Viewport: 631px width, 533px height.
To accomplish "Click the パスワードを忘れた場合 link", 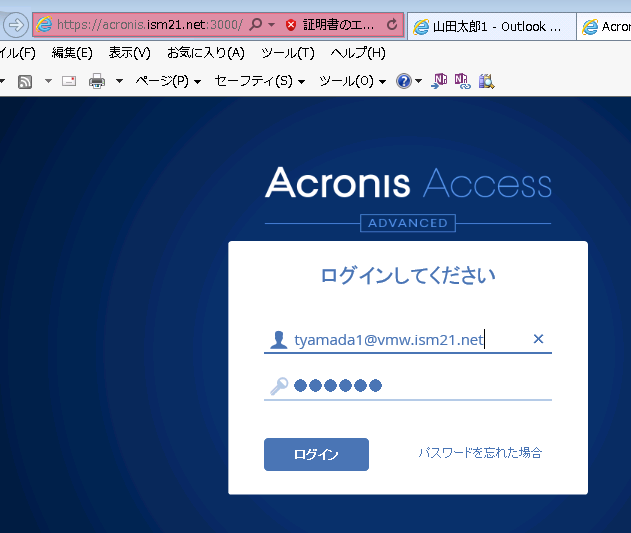I will (x=480, y=453).
